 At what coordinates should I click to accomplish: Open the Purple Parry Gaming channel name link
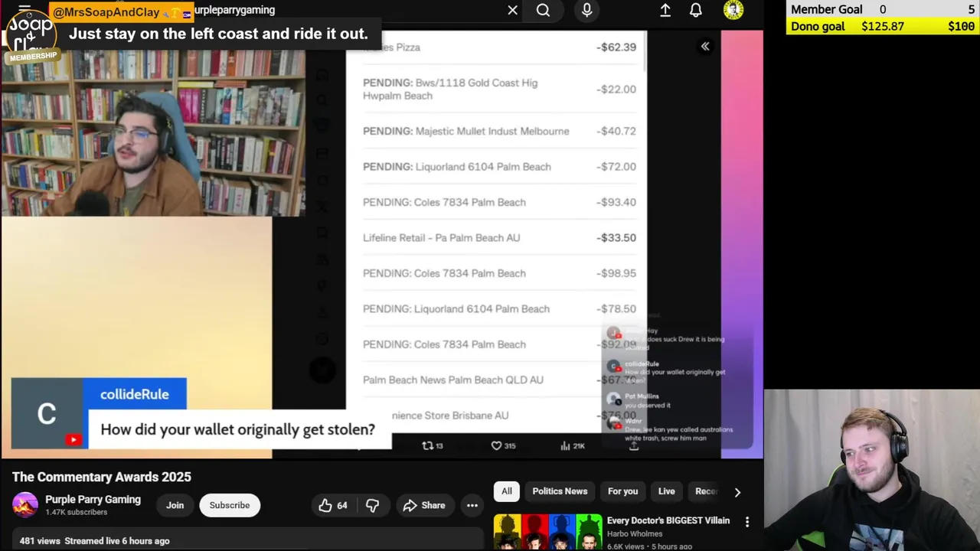(93, 499)
